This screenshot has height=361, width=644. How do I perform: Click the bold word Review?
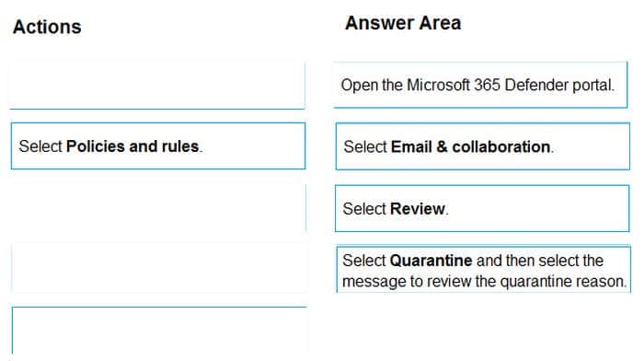tap(418, 209)
